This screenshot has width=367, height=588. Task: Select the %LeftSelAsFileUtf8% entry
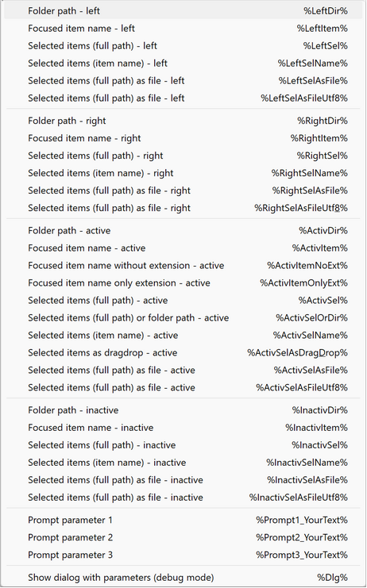(x=183, y=98)
